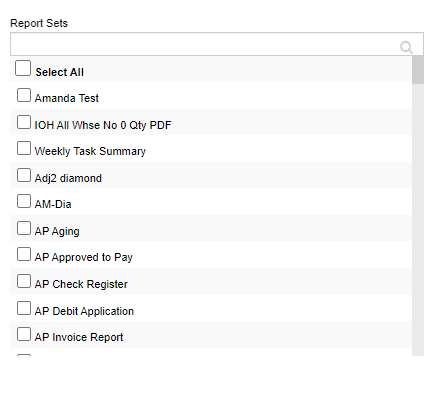Click the AP Invoice Report label

pyautogui.click(x=79, y=337)
